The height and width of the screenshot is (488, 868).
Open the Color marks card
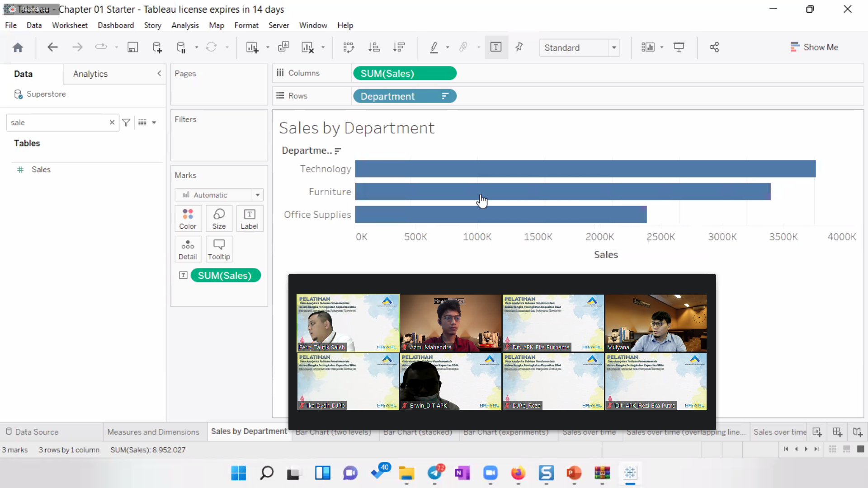tap(188, 219)
